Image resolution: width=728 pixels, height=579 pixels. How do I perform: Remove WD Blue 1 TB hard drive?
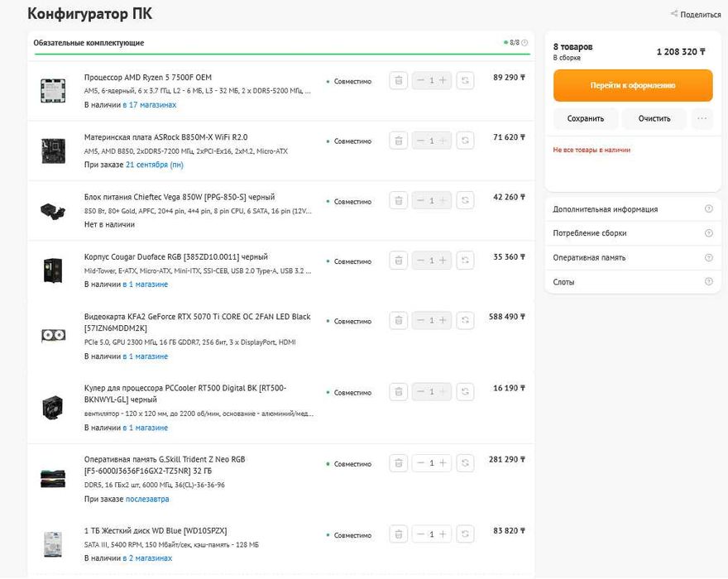point(399,534)
